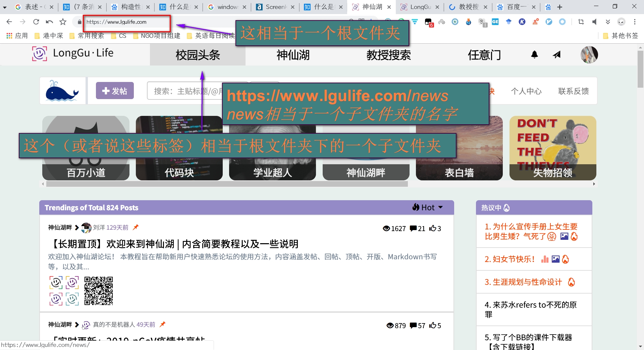Click the notification bell icon
This screenshot has width=644, height=350.
535,55
